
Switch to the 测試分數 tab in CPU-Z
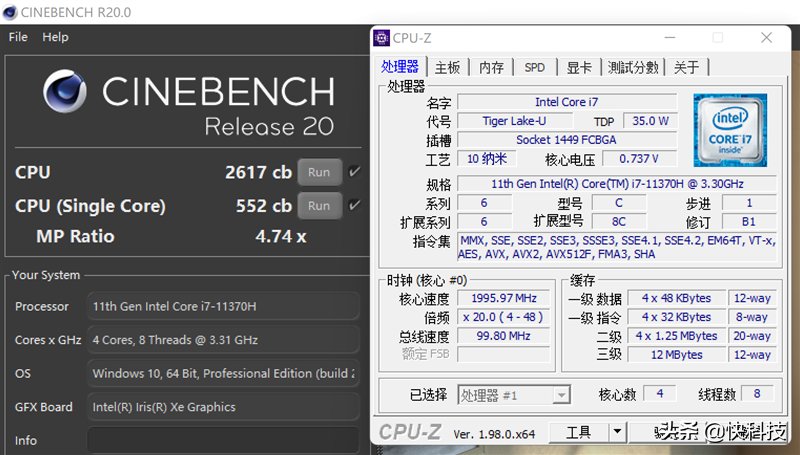click(633, 67)
